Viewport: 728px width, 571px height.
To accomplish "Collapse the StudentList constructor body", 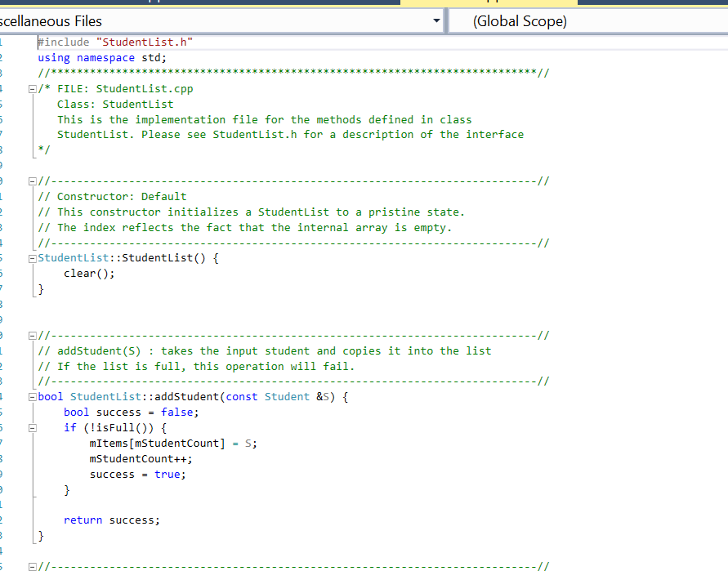I will (x=32, y=257).
